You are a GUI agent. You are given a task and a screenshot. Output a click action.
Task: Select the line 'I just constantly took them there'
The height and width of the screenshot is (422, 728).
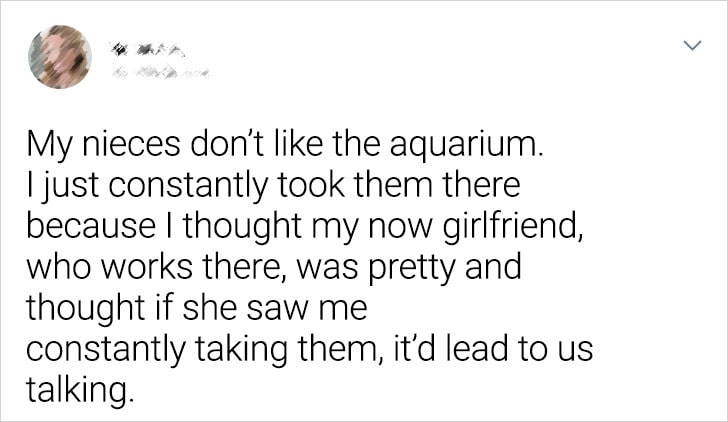273,186
